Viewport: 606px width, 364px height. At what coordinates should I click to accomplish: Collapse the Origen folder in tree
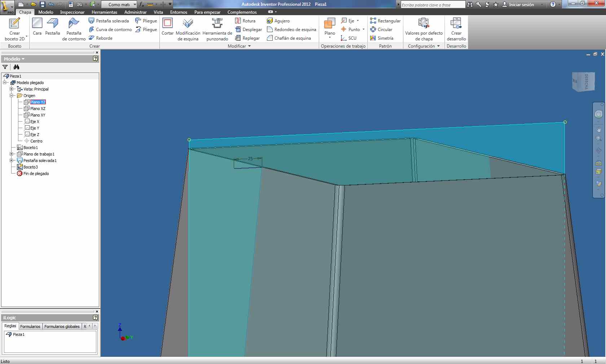[12, 96]
